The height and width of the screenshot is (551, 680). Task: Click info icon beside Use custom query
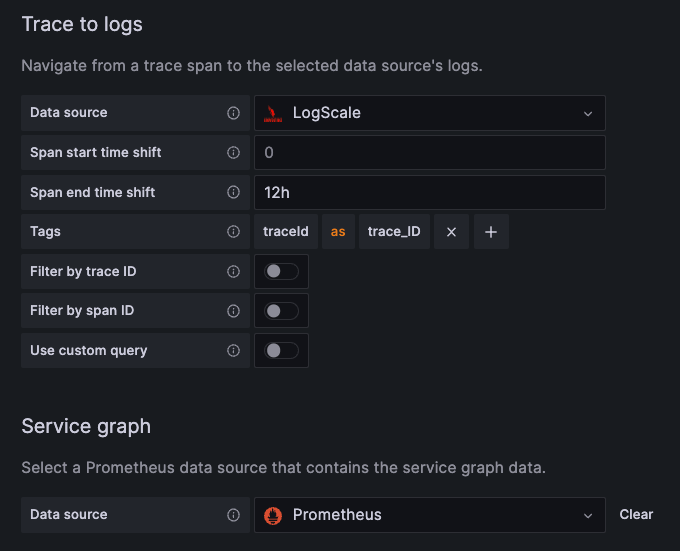233,350
